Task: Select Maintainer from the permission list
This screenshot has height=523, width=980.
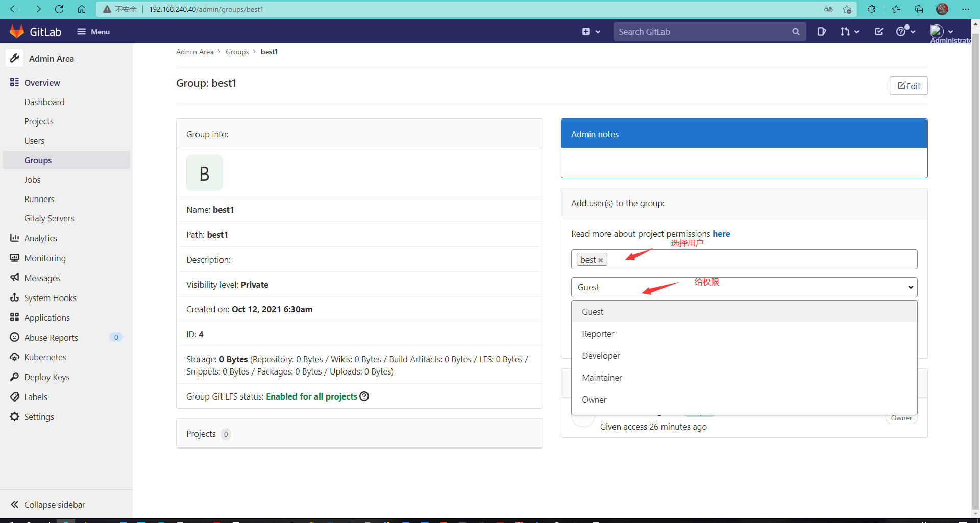Action: [x=602, y=378]
